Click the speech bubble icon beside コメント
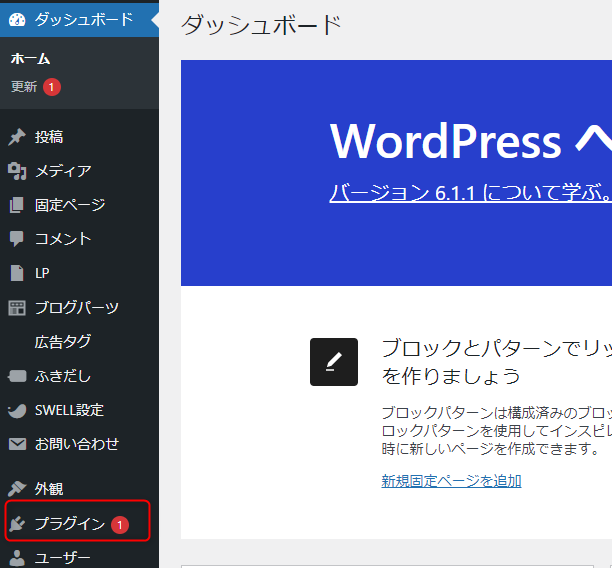 pos(17,239)
